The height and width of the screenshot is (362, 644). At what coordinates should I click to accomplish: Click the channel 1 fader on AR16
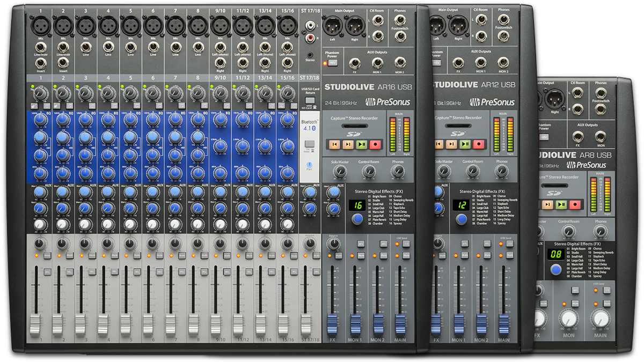point(35,324)
